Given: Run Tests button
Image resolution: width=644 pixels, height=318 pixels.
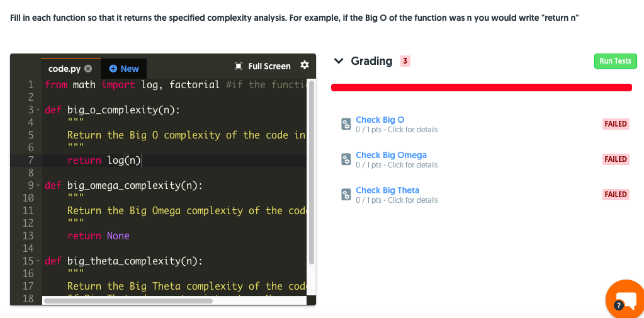Looking at the screenshot, I should point(615,61).
